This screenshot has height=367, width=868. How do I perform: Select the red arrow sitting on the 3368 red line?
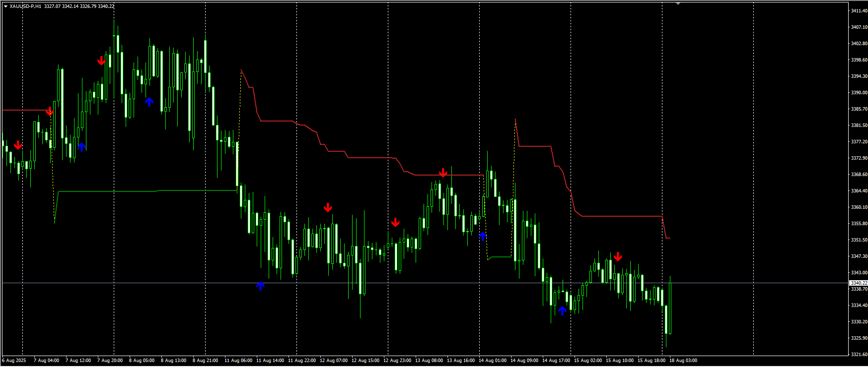pyautogui.click(x=443, y=173)
